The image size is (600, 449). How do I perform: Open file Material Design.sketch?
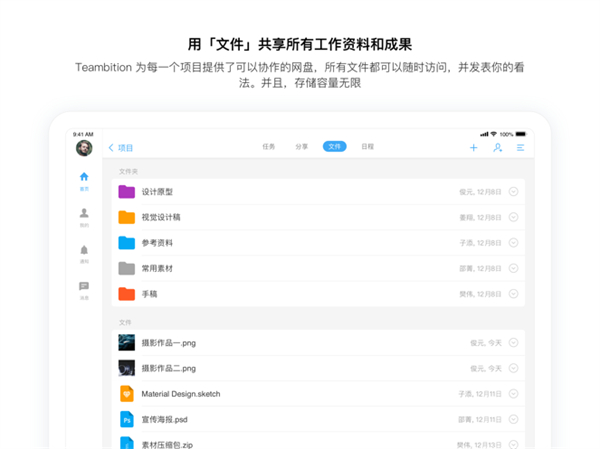pos(181,394)
